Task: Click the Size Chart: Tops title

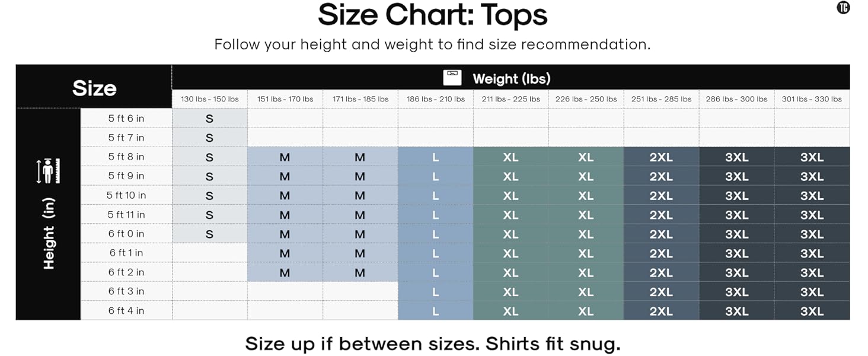Action: [433, 15]
